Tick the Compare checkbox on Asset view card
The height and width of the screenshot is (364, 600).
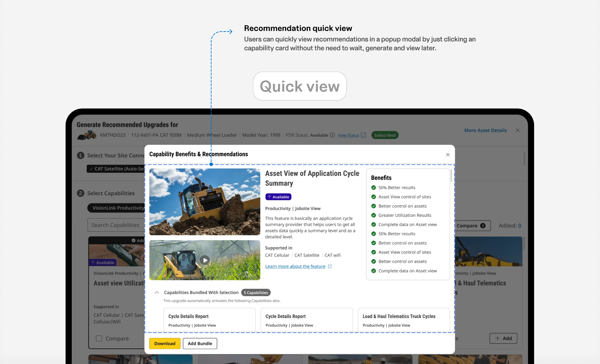coord(99,339)
